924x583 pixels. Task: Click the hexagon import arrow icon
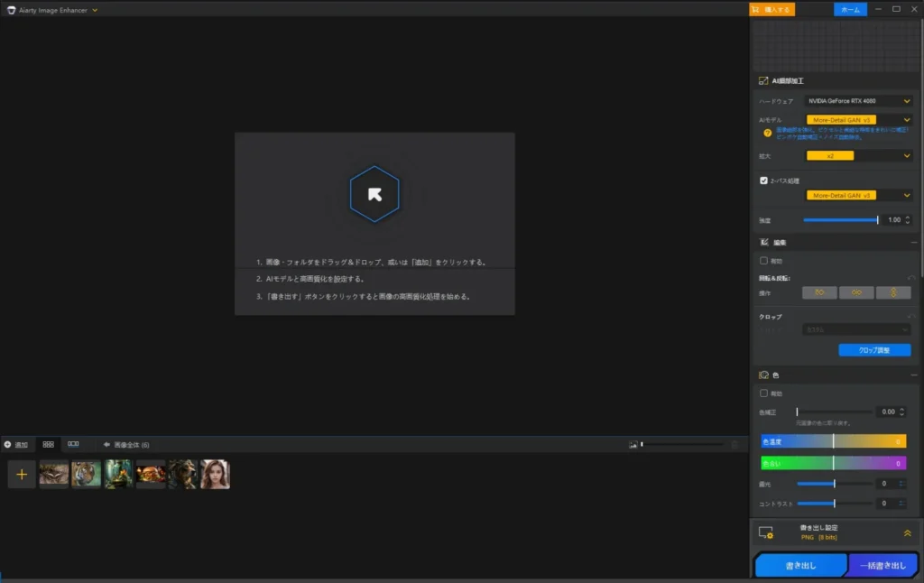click(x=374, y=194)
